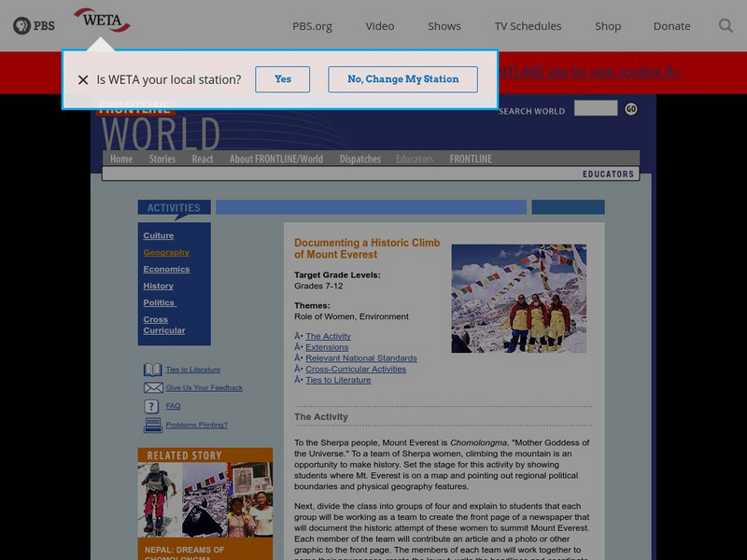Click the EDUCATORS section label
The image size is (747, 560).
[608, 175]
